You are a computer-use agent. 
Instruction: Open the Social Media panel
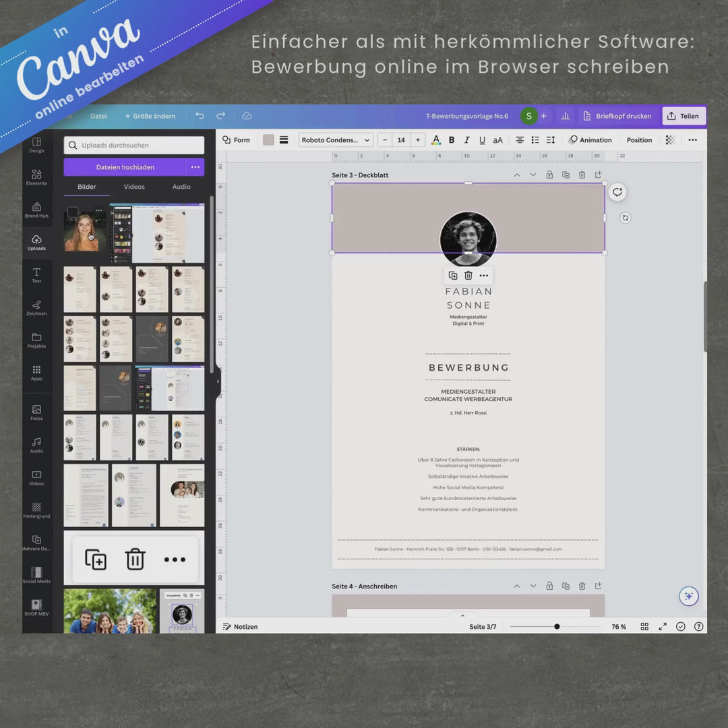pos(36,575)
